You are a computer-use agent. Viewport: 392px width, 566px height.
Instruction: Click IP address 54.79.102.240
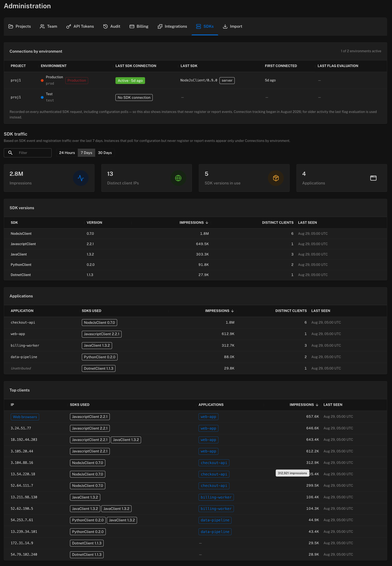pyautogui.click(x=24, y=554)
